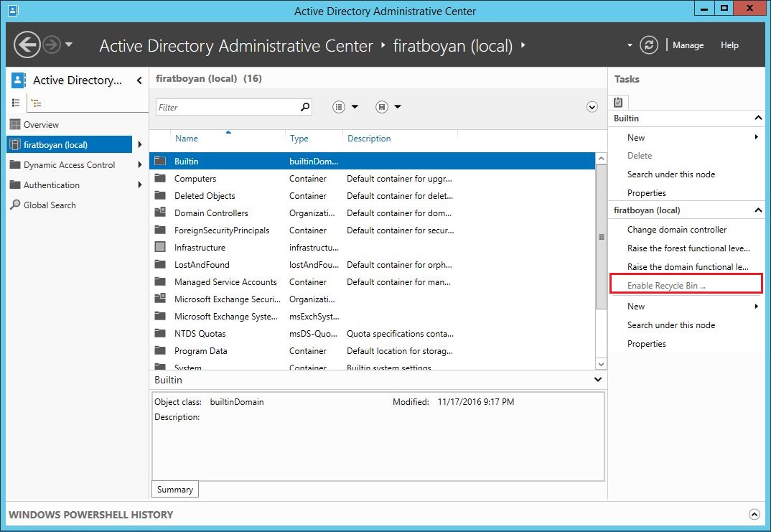Screen dimensions: 771x532
Task: Click Properties under firatboyan (local) tasks
Action: pyautogui.click(x=646, y=344)
